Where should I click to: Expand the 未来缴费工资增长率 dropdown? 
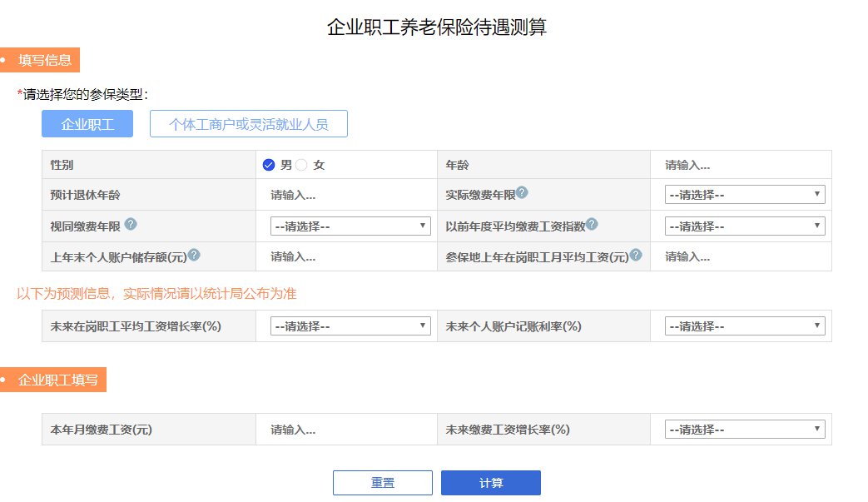point(745,430)
